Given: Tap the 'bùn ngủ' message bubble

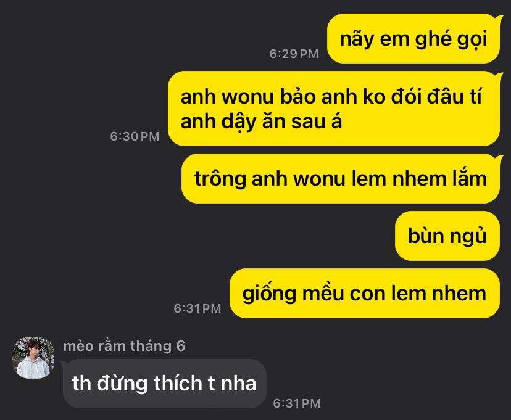Looking at the screenshot, I should pyautogui.click(x=447, y=236).
